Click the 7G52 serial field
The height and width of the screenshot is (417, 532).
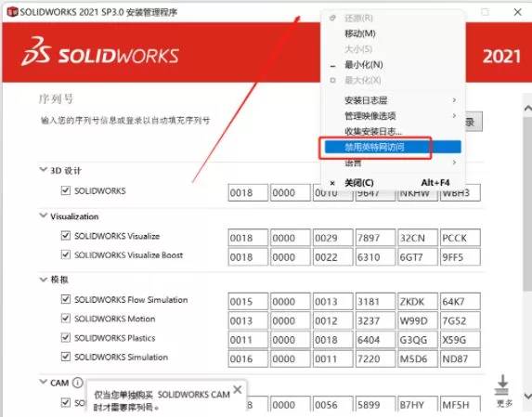pyautogui.click(x=461, y=320)
